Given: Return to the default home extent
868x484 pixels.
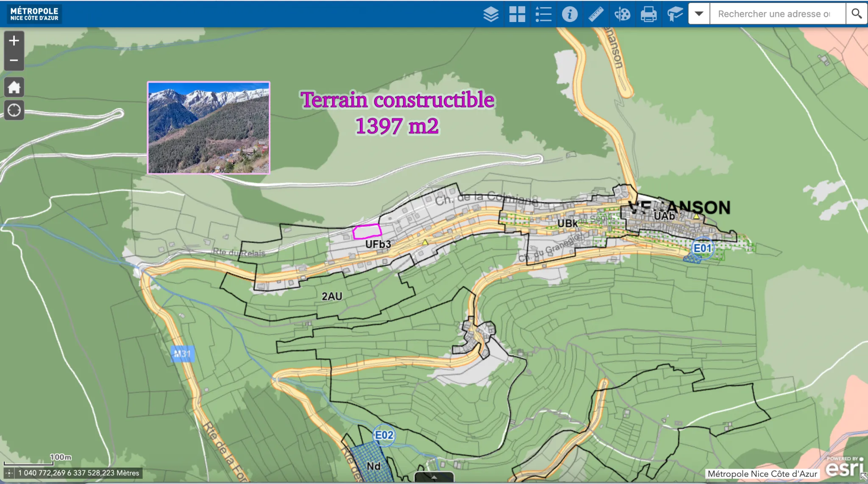Looking at the screenshot, I should click(x=14, y=87).
